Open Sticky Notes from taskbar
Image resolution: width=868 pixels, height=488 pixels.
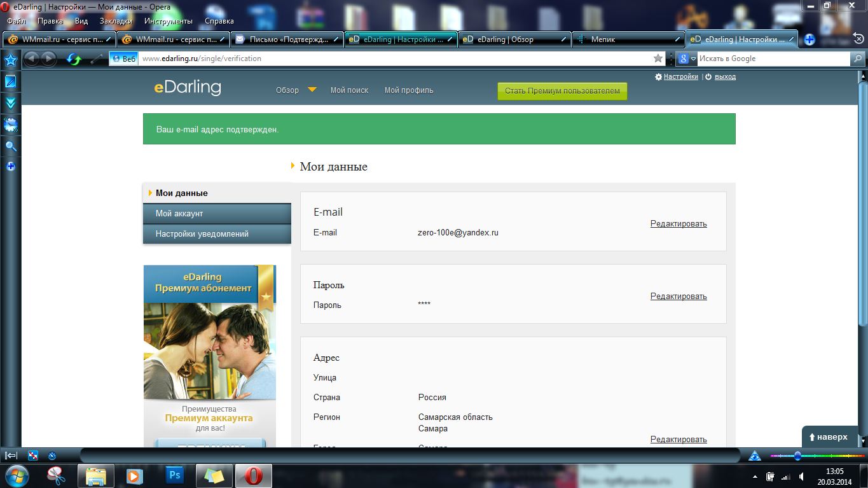(214, 476)
